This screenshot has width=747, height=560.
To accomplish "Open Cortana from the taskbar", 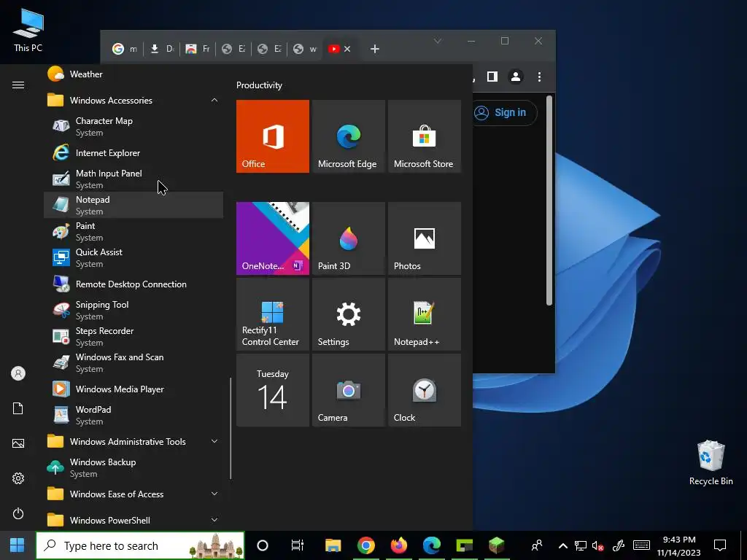I will pos(263,545).
